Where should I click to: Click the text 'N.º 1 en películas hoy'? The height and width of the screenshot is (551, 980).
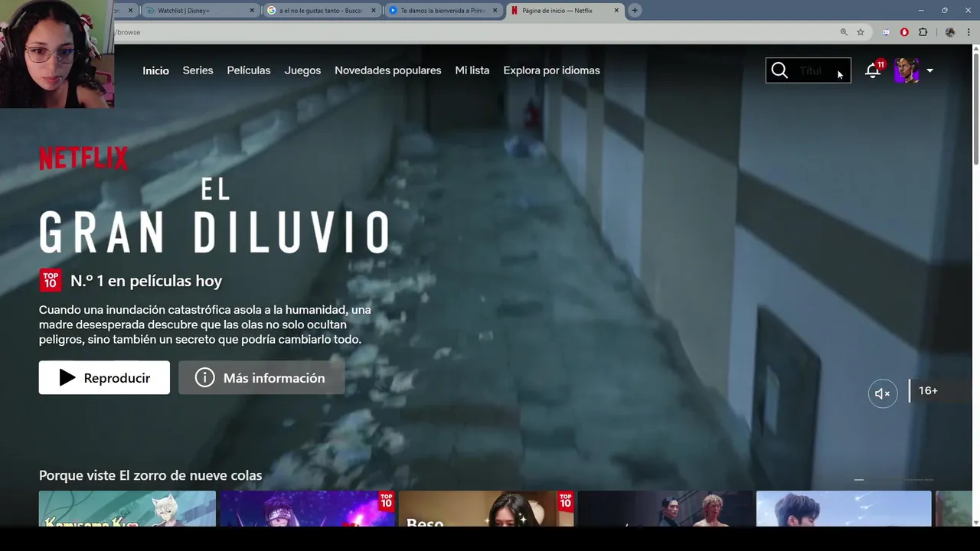(x=146, y=281)
